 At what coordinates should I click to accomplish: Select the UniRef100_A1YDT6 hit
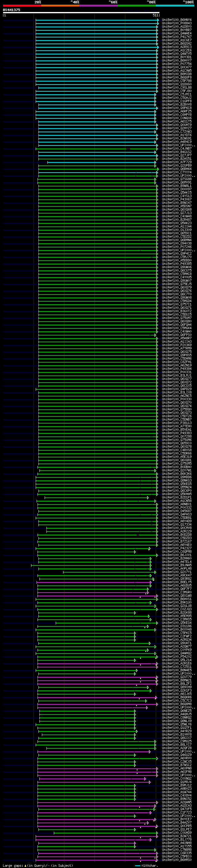pyautogui.click(x=177, y=135)
